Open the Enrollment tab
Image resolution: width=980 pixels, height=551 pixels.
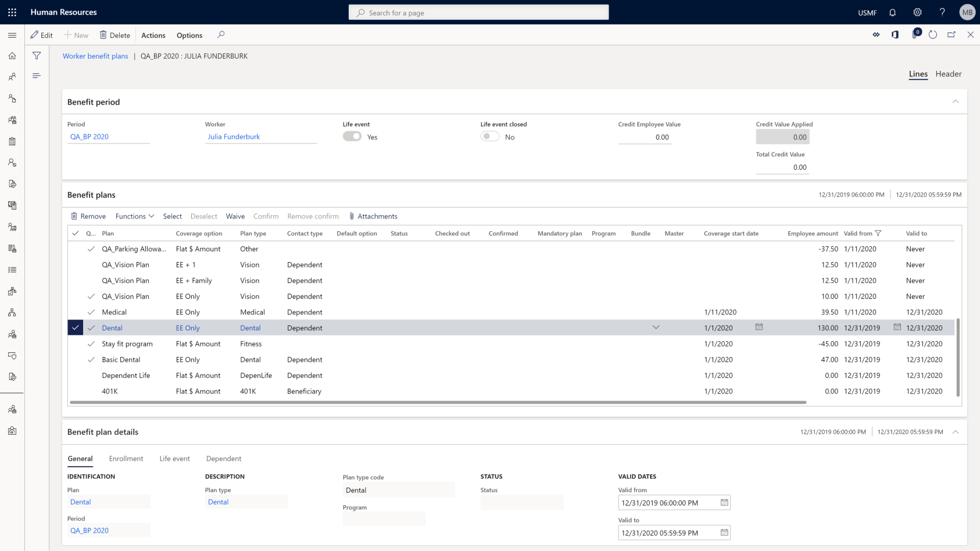(126, 459)
